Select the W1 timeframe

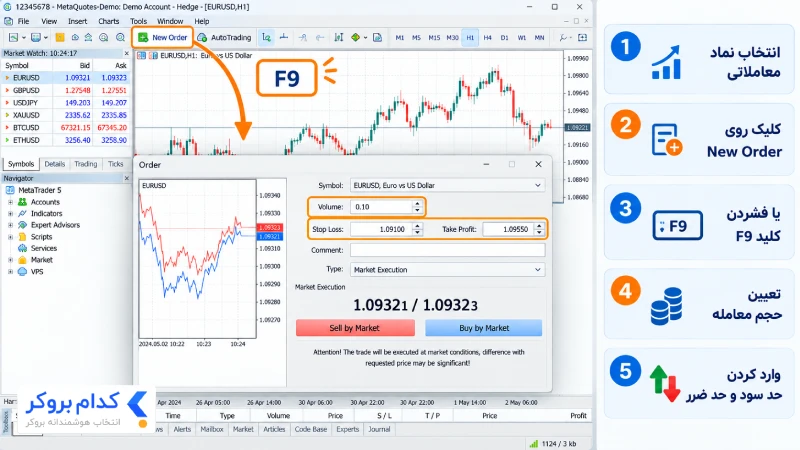point(521,38)
